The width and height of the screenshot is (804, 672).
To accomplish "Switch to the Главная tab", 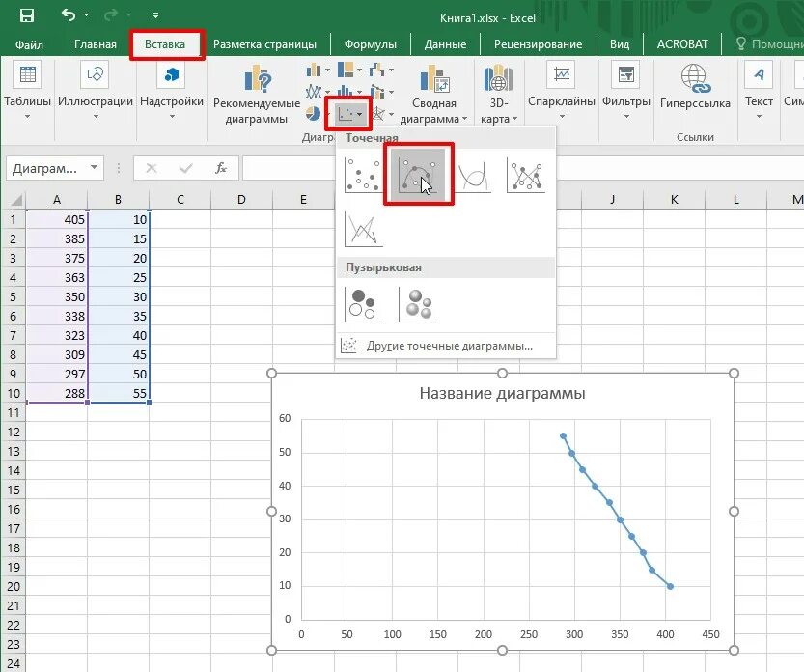I will coord(96,44).
